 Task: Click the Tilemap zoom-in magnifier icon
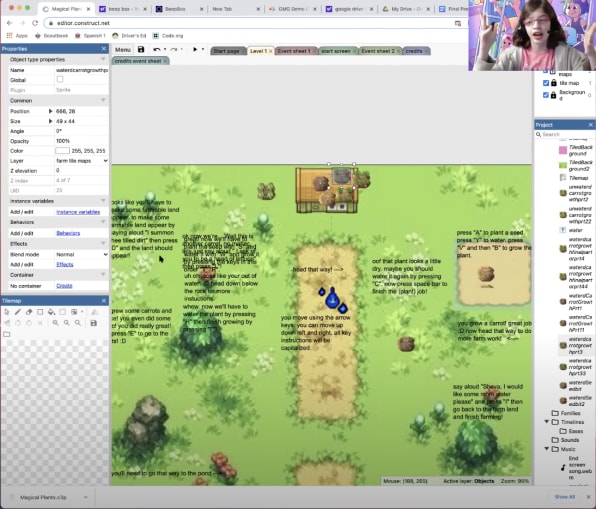55,323
